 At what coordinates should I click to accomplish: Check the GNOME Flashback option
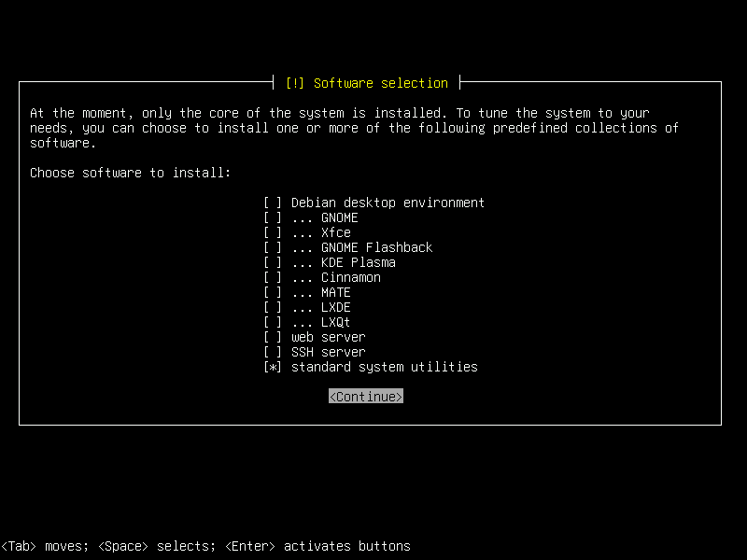271,247
